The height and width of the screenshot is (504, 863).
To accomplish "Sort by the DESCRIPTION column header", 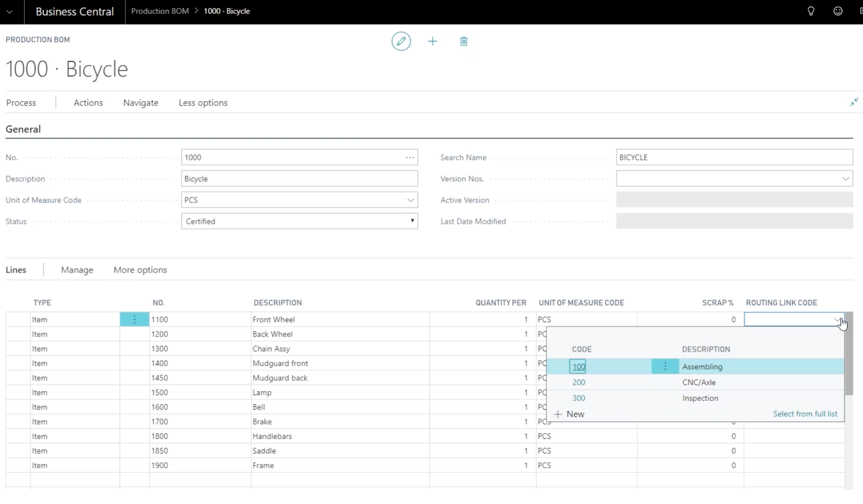I will tap(278, 303).
